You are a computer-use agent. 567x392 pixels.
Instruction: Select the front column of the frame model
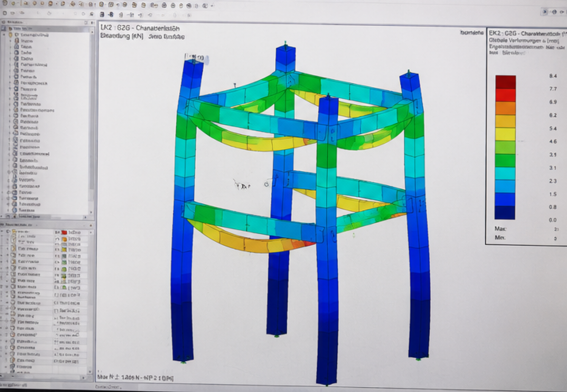coord(327,241)
